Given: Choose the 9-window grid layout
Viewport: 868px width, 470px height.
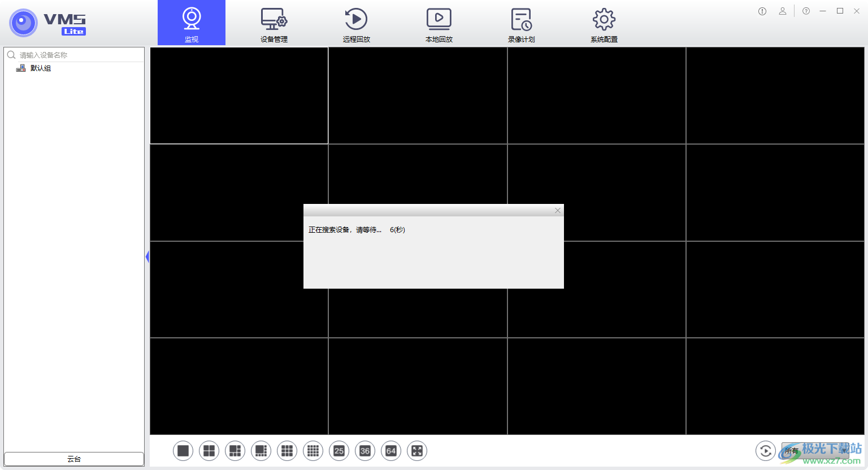Looking at the screenshot, I should click(x=287, y=451).
